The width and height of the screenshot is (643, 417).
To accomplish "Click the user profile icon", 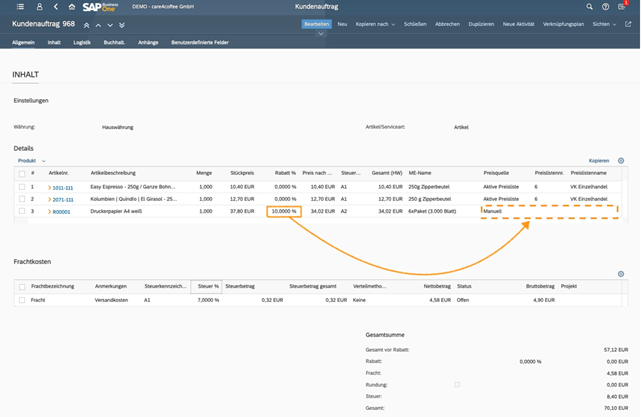I will [x=39, y=7].
